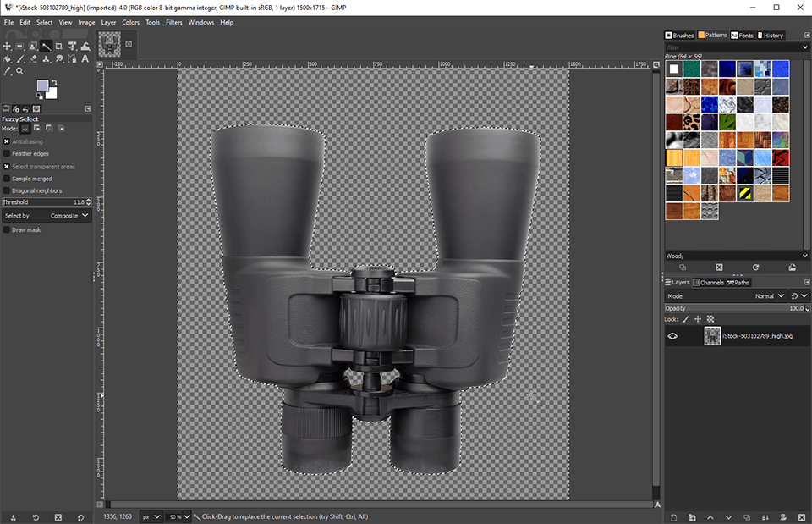Screen dimensions: 812x524
Task: Turn on Sample merged option
Action: pos(7,179)
